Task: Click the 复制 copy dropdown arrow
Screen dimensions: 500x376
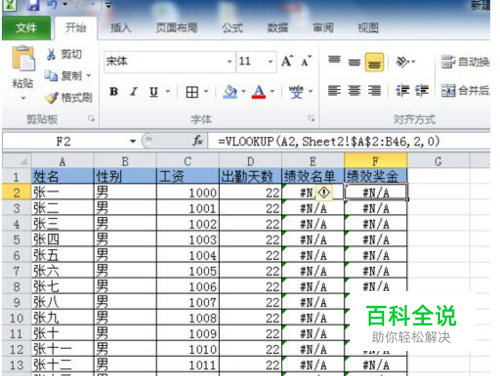Action: pos(89,76)
